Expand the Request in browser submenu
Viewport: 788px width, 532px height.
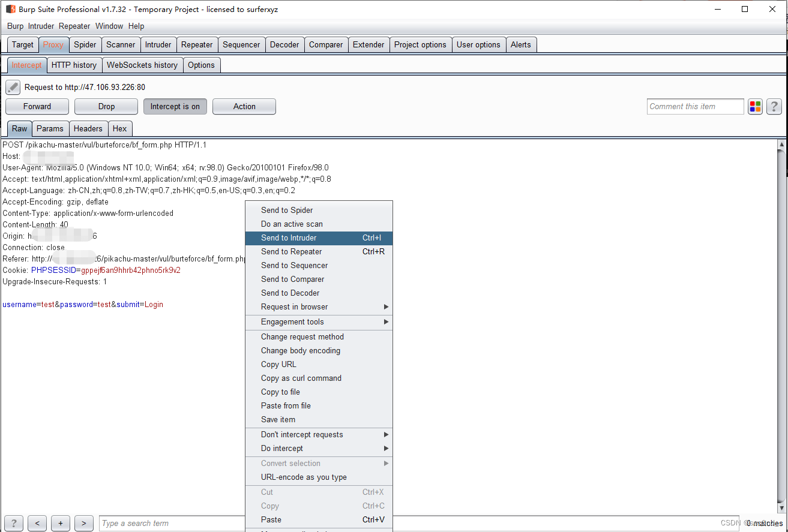pyautogui.click(x=319, y=306)
